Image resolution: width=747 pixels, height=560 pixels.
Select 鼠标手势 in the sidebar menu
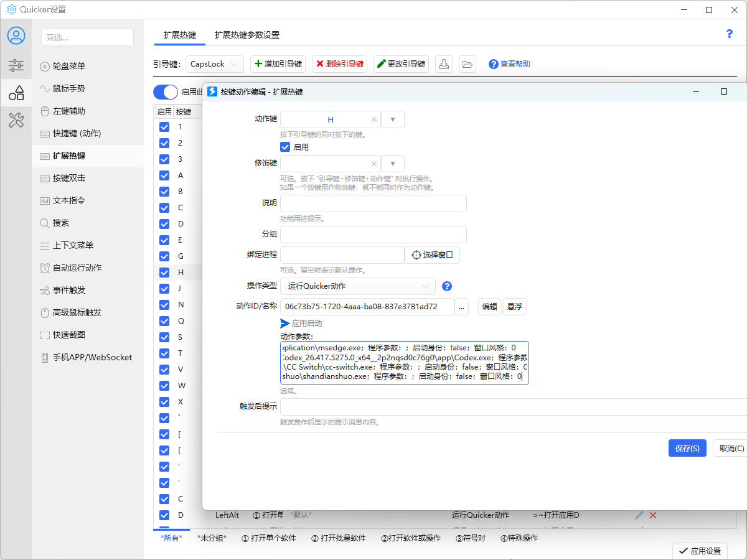click(68, 88)
